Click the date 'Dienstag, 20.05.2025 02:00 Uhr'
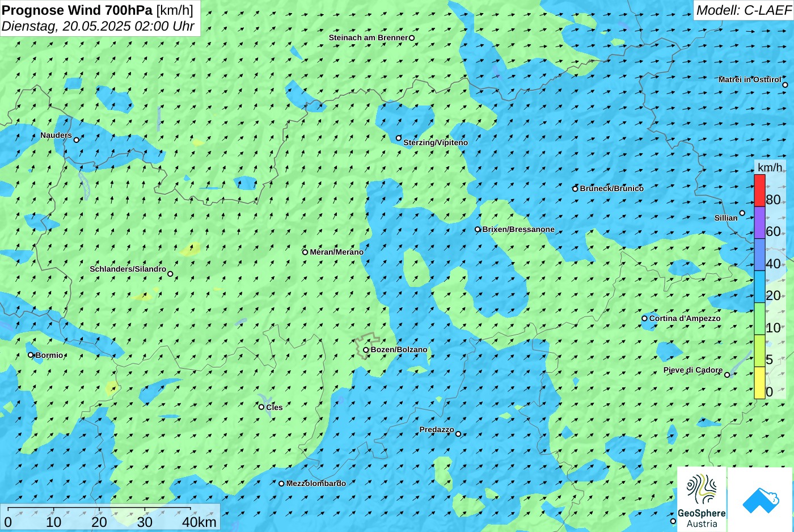Viewport: 794px width, 532px height. tap(98, 26)
